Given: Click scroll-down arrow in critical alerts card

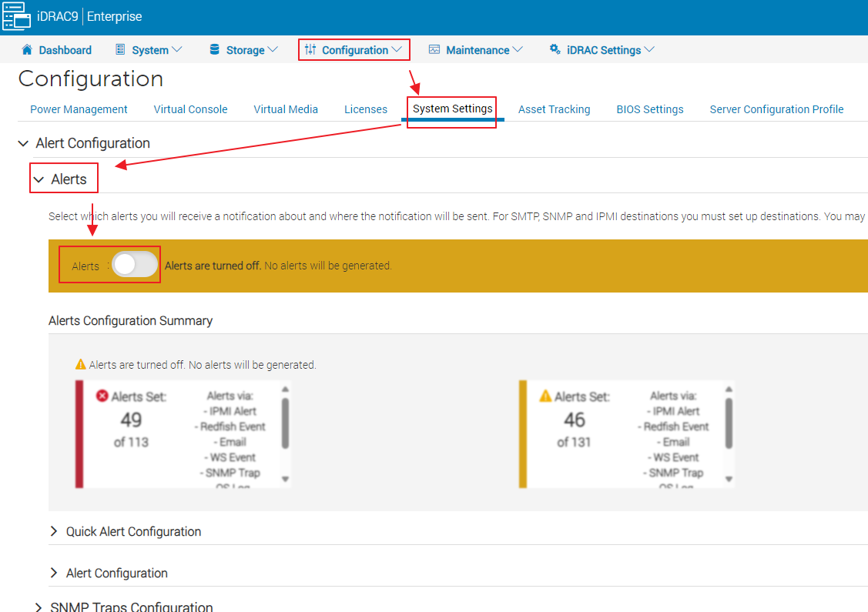Looking at the screenshot, I should pyautogui.click(x=285, y=479).
